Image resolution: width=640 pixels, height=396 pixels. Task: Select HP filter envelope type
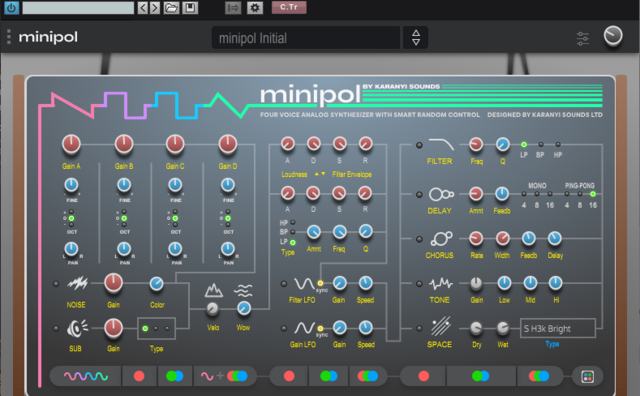pyautogui.click(x=293, y=222)
